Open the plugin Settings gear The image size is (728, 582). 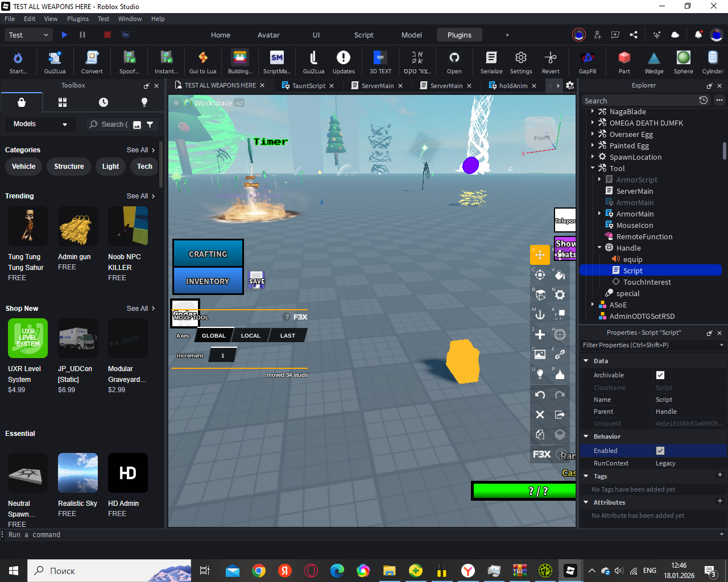pos(521,62)
